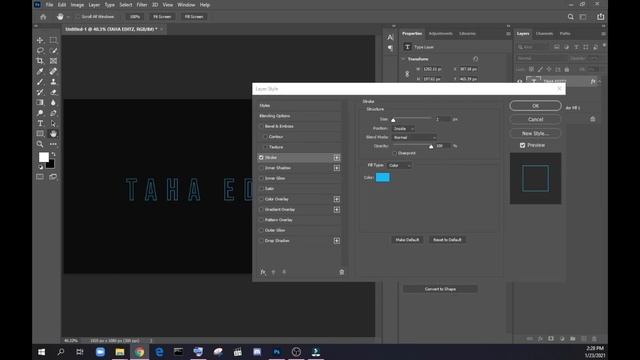The height and width of the screenshot is (360, 640).
Task: Click Cancel in Layer Style dialog
Action: pyautogui.click(x=535, y=120)
